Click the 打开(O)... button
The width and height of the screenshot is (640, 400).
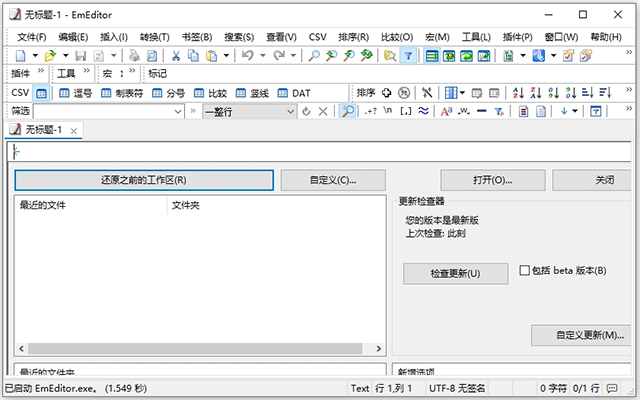[493, 180]
